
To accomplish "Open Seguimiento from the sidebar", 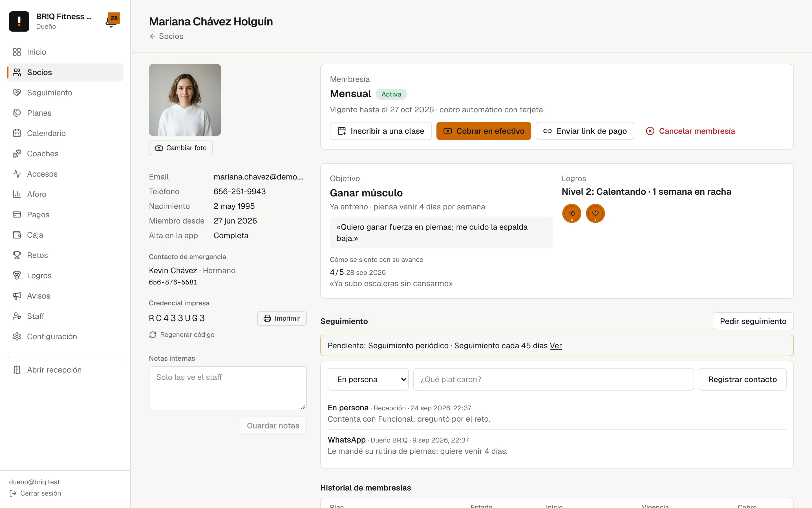I will click(65, 93).
